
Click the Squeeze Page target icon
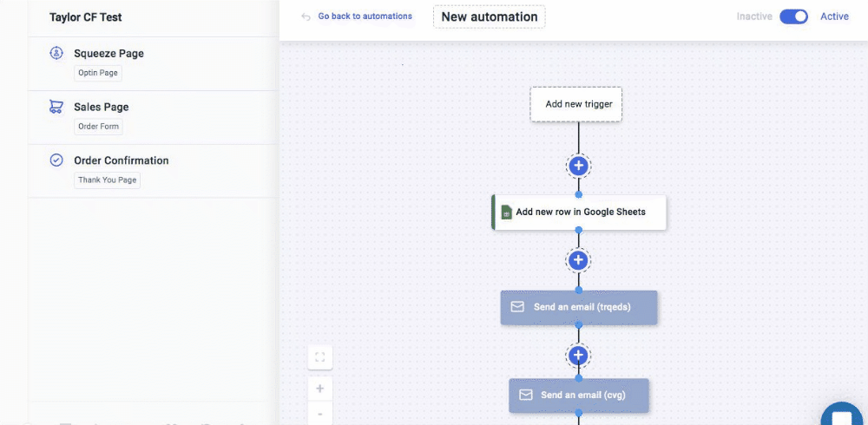point(56,53)
